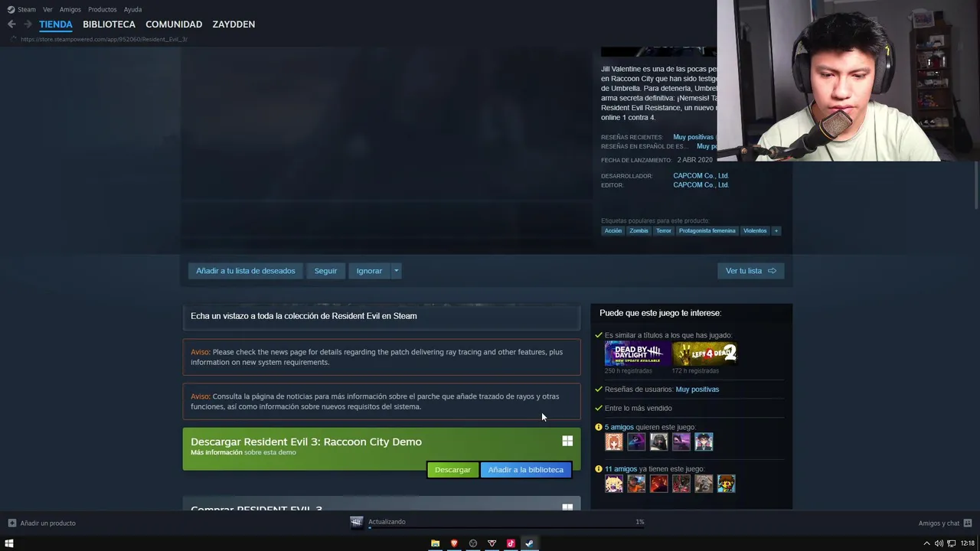Open Brave browser from taskbar
Viewport: 980px width, 551px height.
click(454, 543)
